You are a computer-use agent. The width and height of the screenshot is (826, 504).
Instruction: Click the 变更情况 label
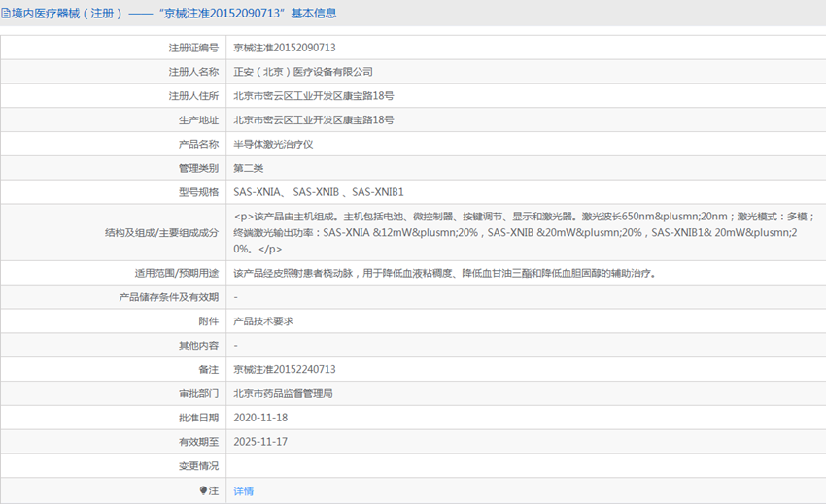[198, 466]
